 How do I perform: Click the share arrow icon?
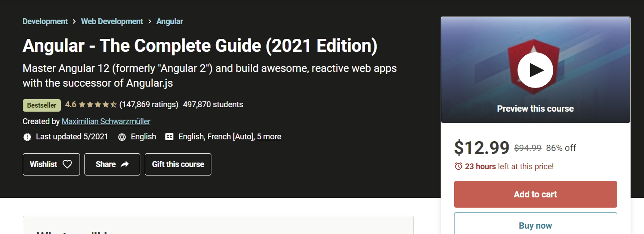pyautogui.click(x=125, y=164)
